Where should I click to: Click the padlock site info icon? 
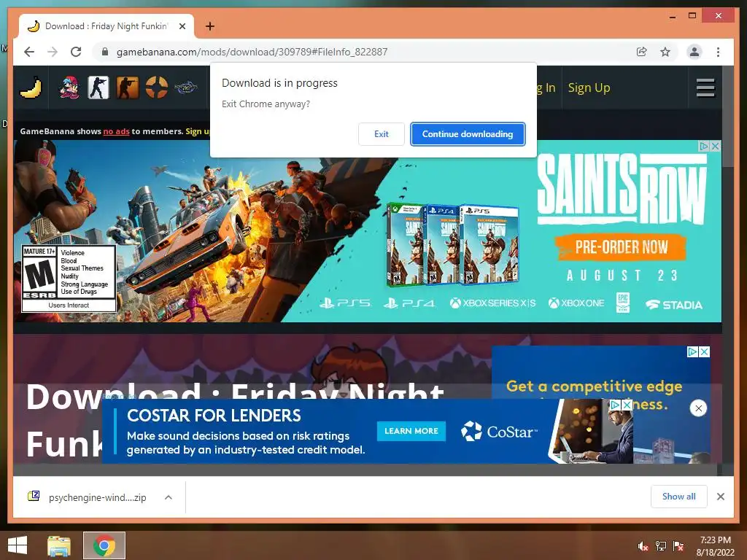[105, 52]
